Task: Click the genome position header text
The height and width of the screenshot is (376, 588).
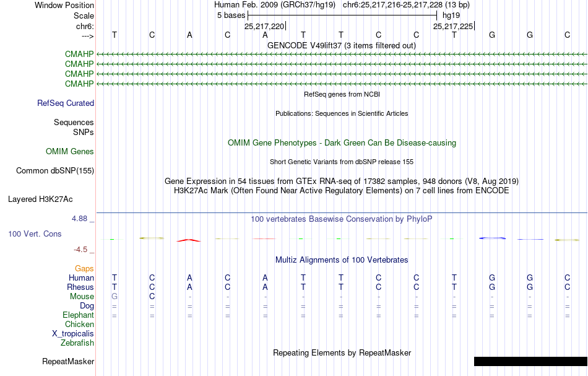Action: (342, 5)
